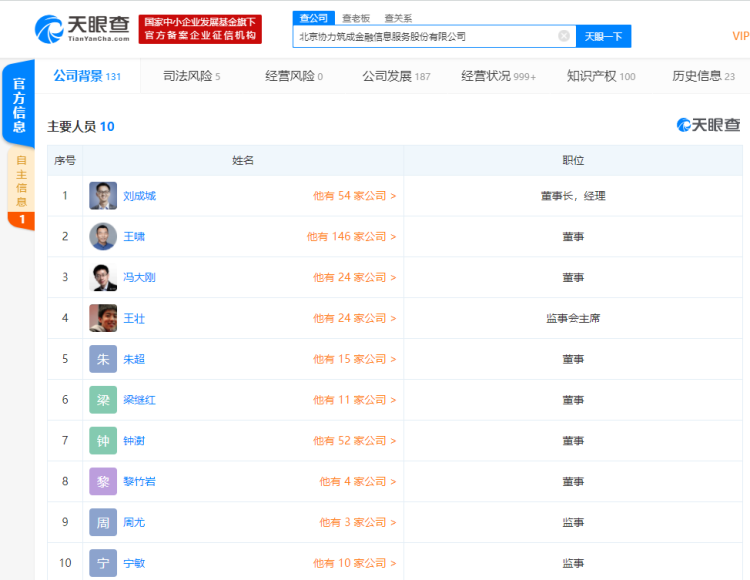This screenshot has height=580, width=750.
Task: Clear the search box text
Action: 564,36
